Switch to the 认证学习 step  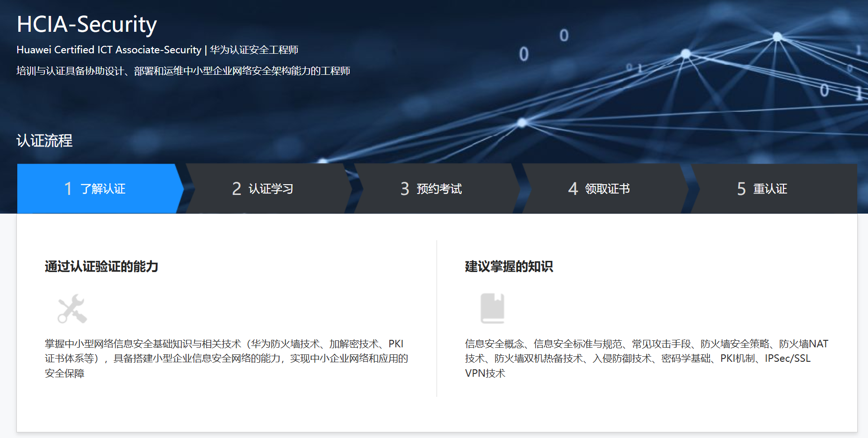pyautogui.click(x=268, y=188)
